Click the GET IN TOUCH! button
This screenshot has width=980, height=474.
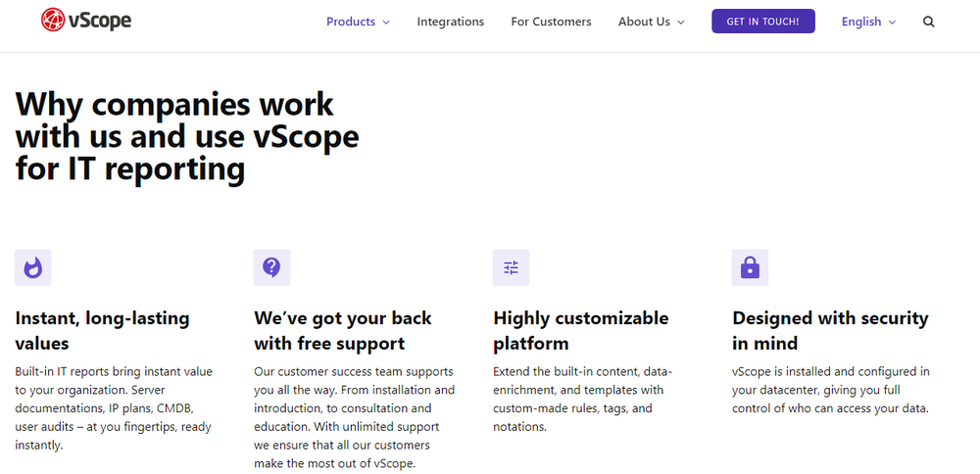point(763,22)
